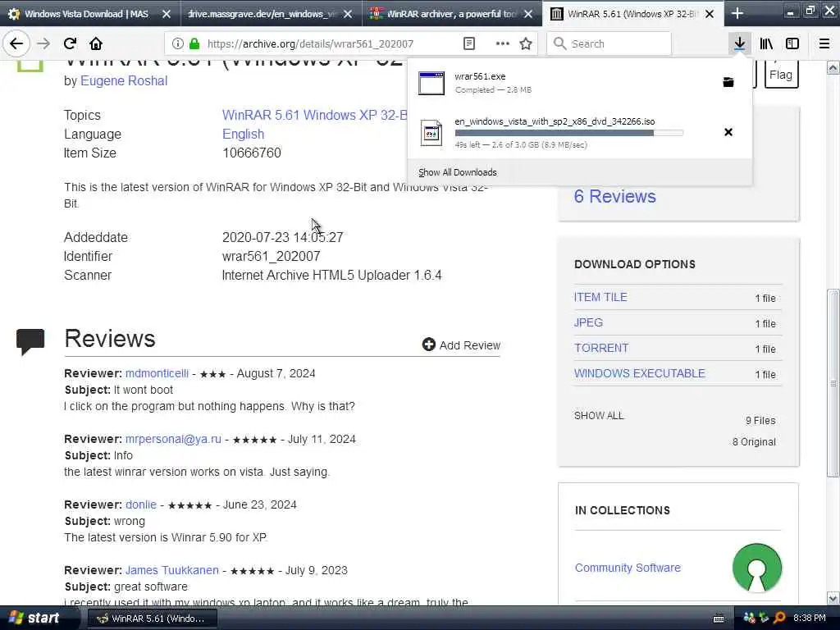Click the vertical scrollbar thumb
Image resolution: width=840 pixels, height=630 pixels.
point(833,383)
